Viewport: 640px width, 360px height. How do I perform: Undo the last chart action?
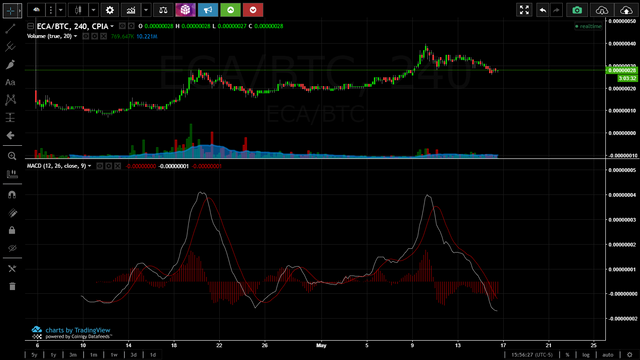542,10
